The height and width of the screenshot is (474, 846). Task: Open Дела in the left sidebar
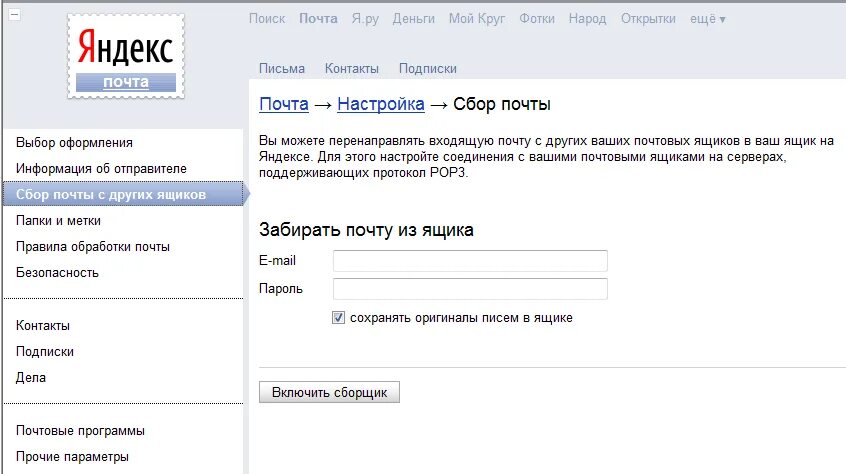tap(31, 377)
